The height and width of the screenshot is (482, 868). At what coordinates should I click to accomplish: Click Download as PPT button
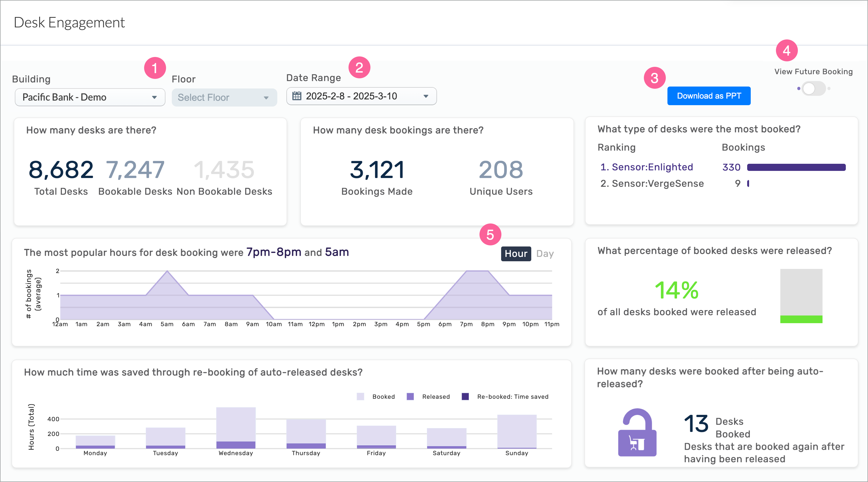[709, 96]
